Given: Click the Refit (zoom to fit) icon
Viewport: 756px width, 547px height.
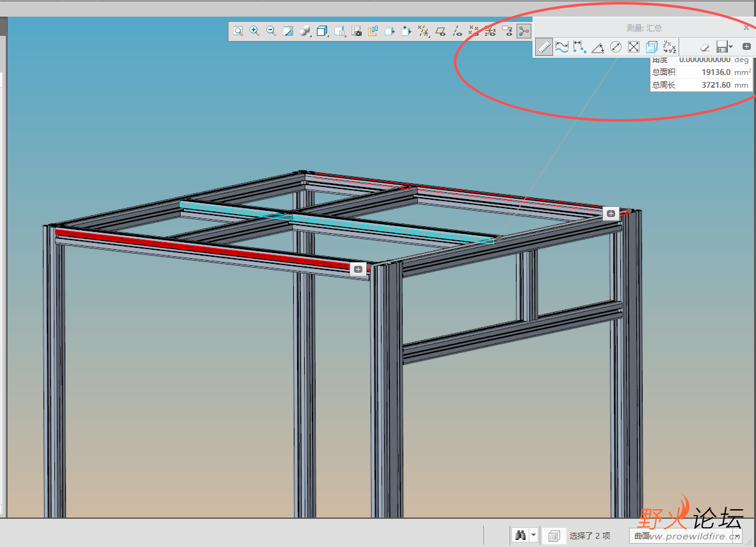Looking at the screenshot, I should click(238, 31).
